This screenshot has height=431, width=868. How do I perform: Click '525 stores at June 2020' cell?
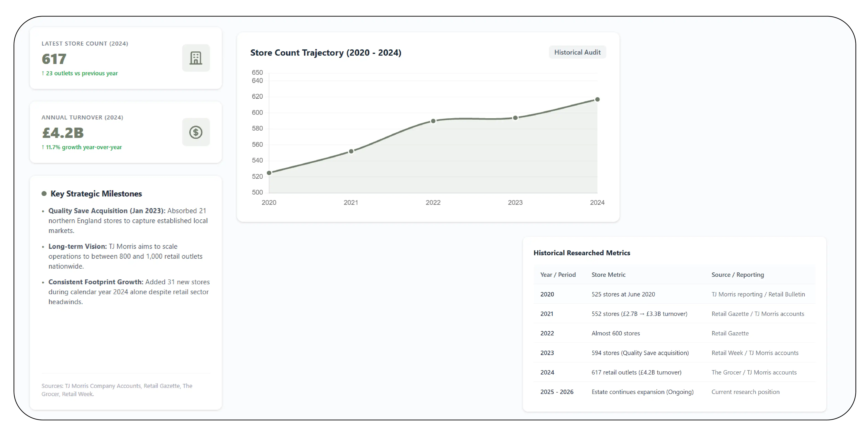(623, 294)
